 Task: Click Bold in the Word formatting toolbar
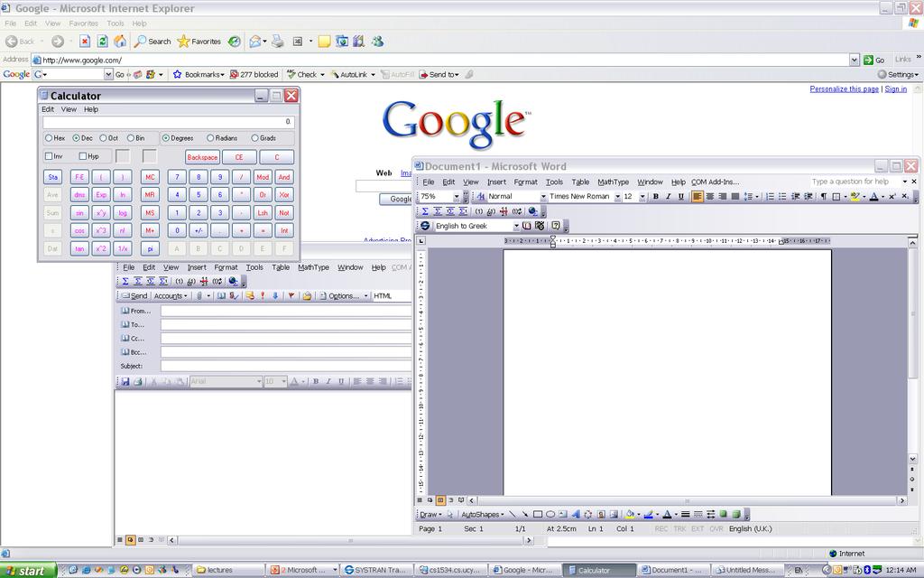[x=655, y=196]
